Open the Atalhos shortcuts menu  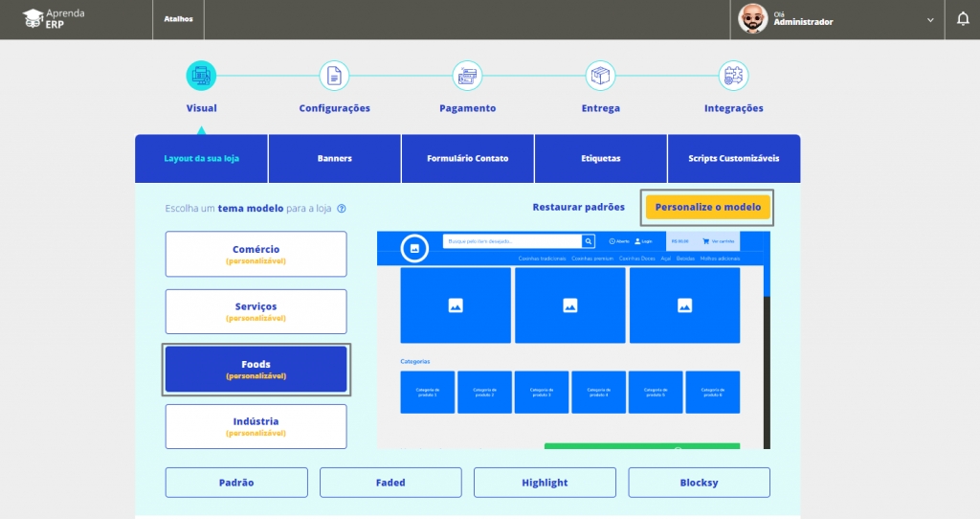(178, 19)
